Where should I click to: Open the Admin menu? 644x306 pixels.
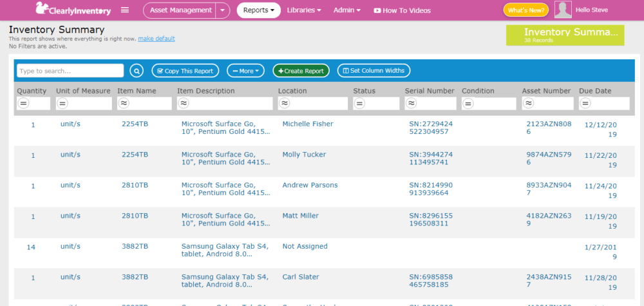point(347,10)
